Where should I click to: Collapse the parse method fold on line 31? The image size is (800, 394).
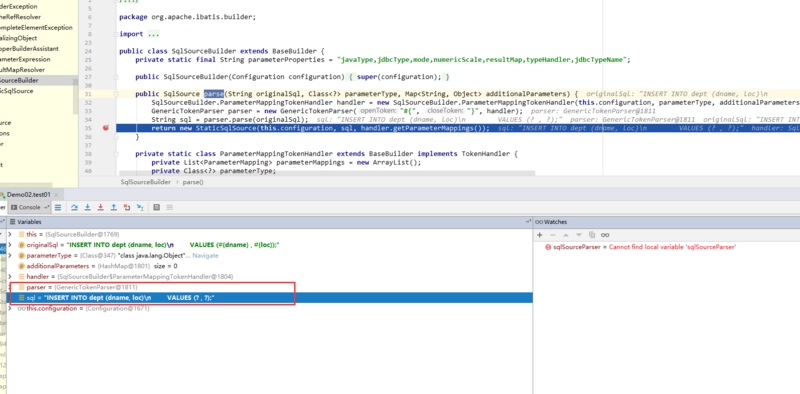116,94
